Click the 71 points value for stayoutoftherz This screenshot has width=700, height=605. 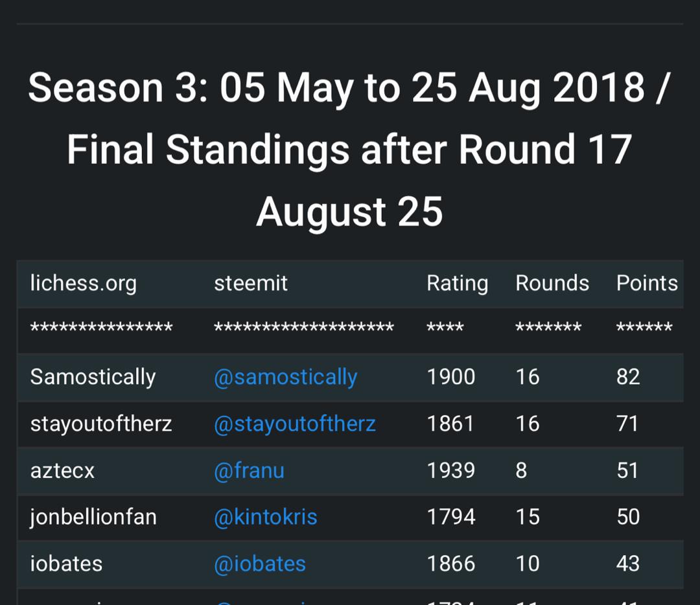[x=627, y=424]
